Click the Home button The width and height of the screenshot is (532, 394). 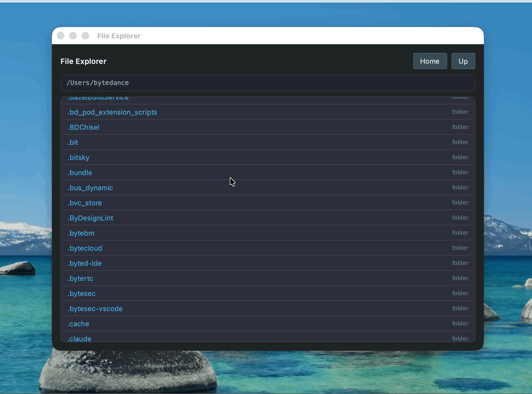pyautogui.click(x=430, y=61)
